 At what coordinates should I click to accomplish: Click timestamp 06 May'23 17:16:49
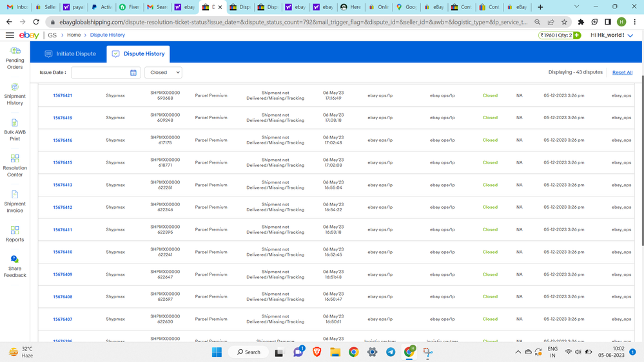(333, 95)
